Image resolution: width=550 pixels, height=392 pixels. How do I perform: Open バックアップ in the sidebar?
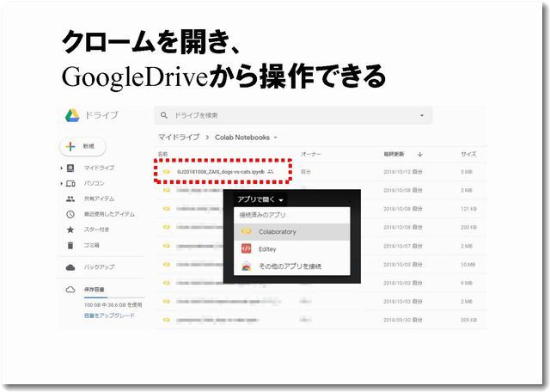tap(99, 267)
